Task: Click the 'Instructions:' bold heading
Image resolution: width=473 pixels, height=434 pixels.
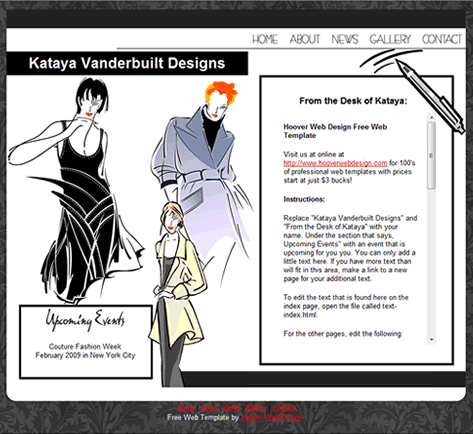Action: [304, 199]
